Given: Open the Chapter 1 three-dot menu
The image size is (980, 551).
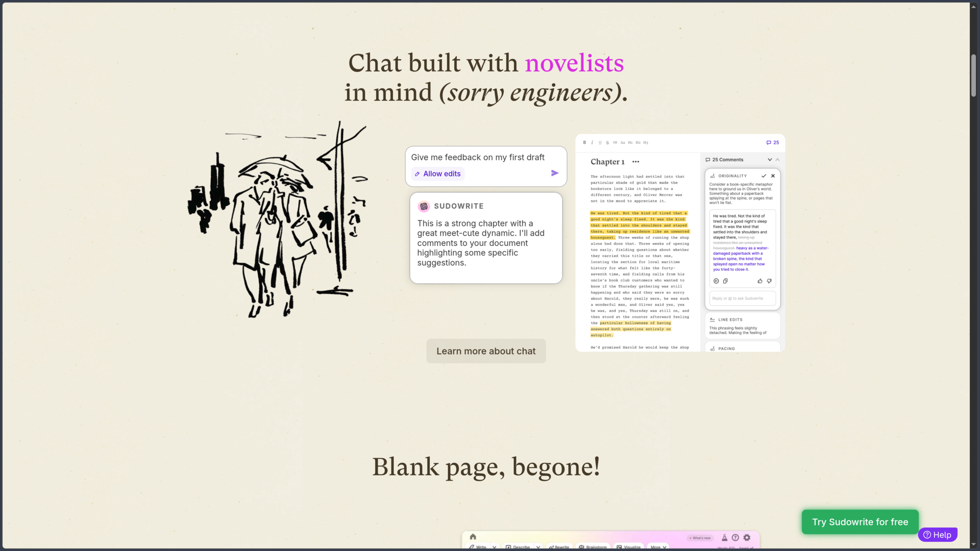Looking at the screenshot, I should tap(635, 162).
